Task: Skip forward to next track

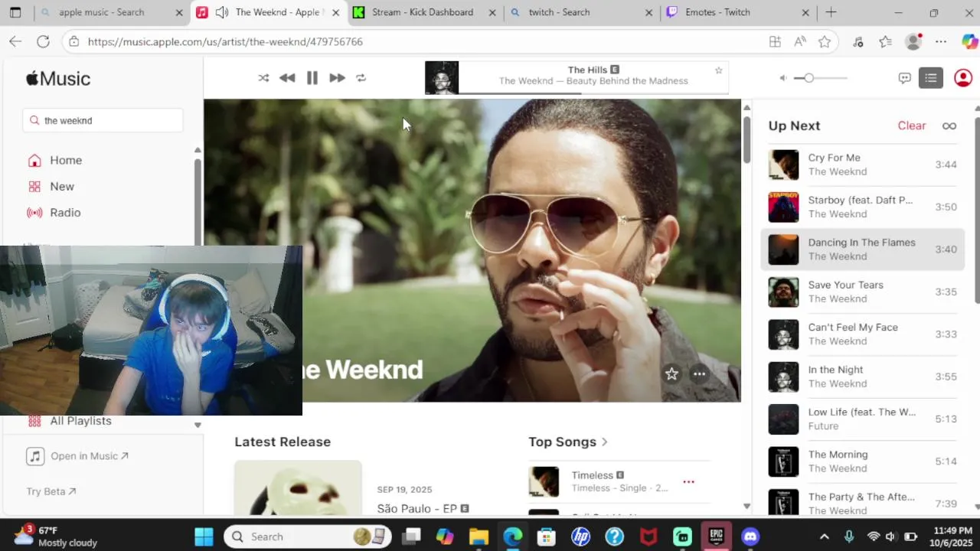Action: [337, 78]
